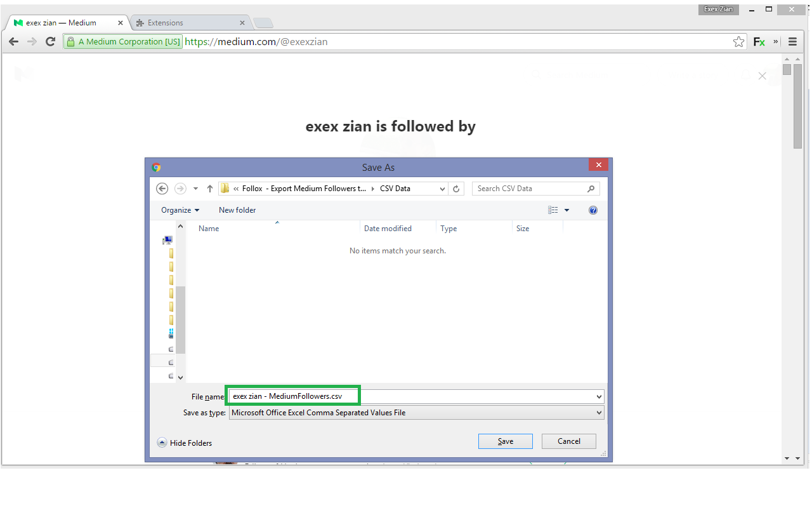Close the Save As dialog window
This screenshot has height=508, width=812.
[x=598, y=165]
